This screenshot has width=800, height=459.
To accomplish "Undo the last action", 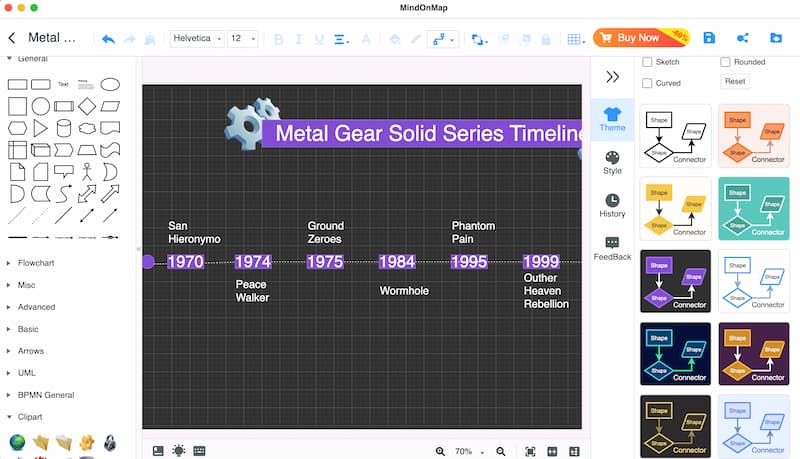I will (108, 39).
